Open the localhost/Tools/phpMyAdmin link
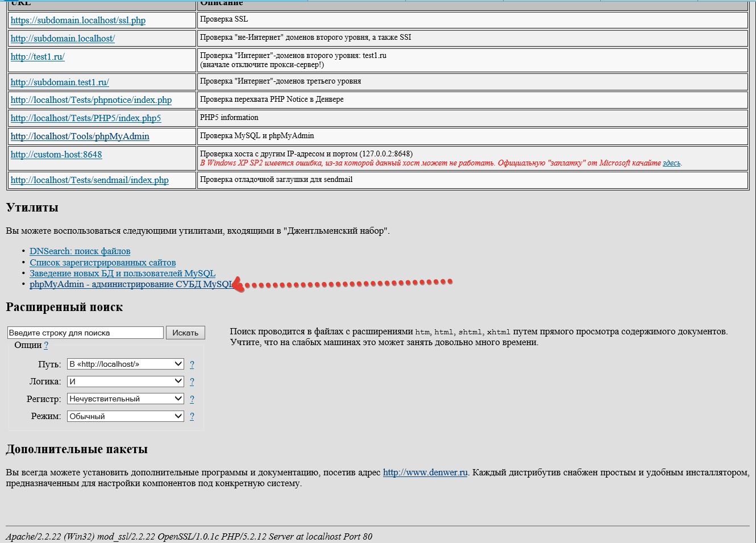Viewport: 756px width, 543px height. pos(80,136)
